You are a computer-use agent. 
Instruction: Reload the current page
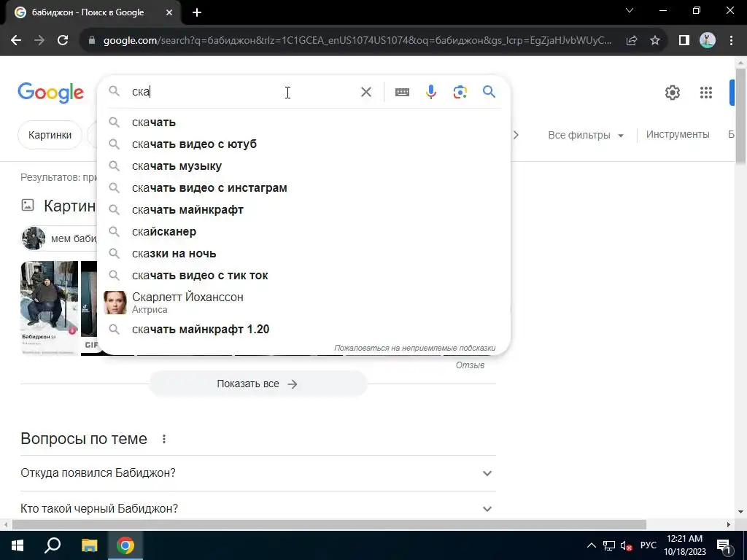[x=63, y=41]
